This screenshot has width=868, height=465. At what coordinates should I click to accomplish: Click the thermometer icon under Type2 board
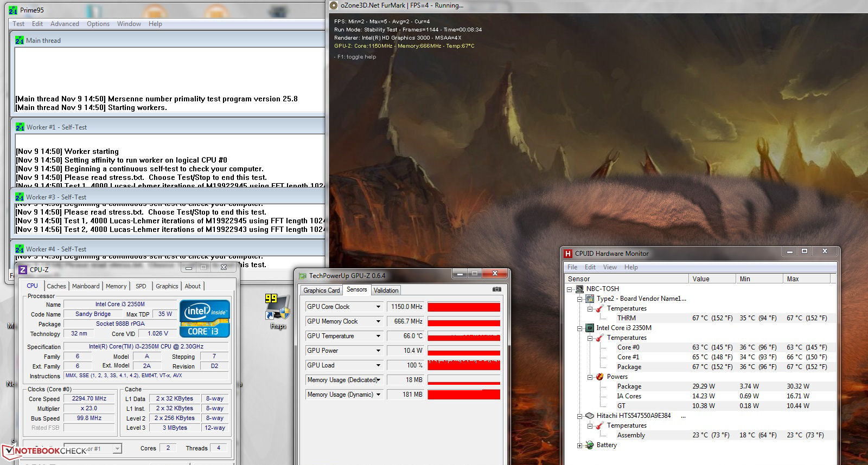600,308
